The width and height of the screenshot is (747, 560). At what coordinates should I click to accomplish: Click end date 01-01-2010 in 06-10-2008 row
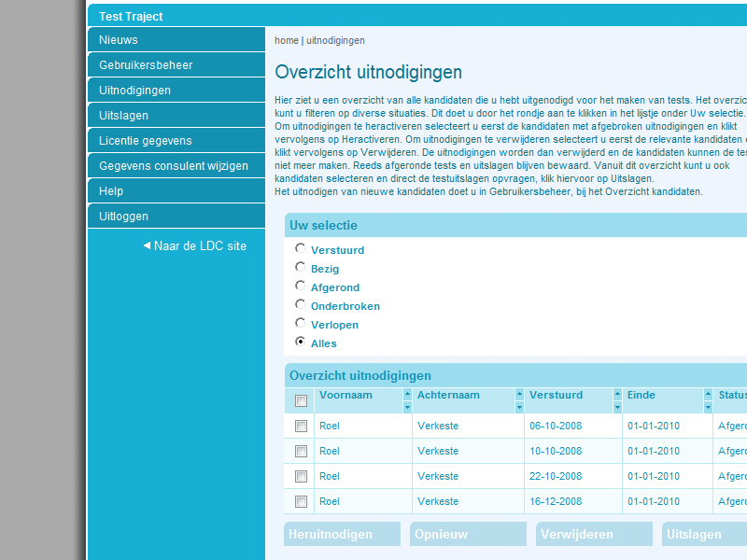(x=654, y=426)
